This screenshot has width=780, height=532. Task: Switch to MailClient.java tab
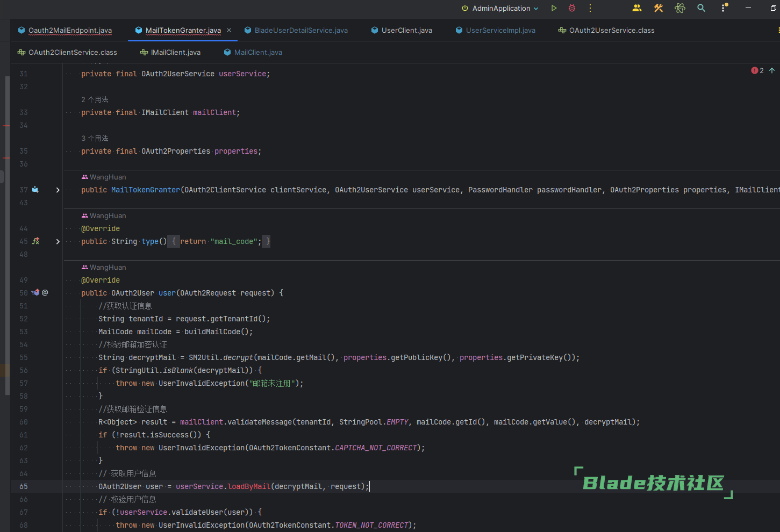[253, 53]
